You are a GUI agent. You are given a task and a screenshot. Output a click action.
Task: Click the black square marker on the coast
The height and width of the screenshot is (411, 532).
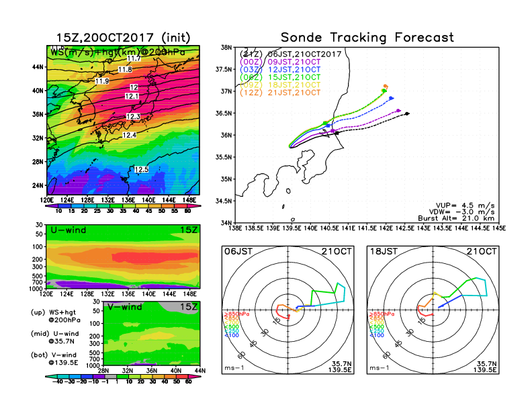pos(337,133)
